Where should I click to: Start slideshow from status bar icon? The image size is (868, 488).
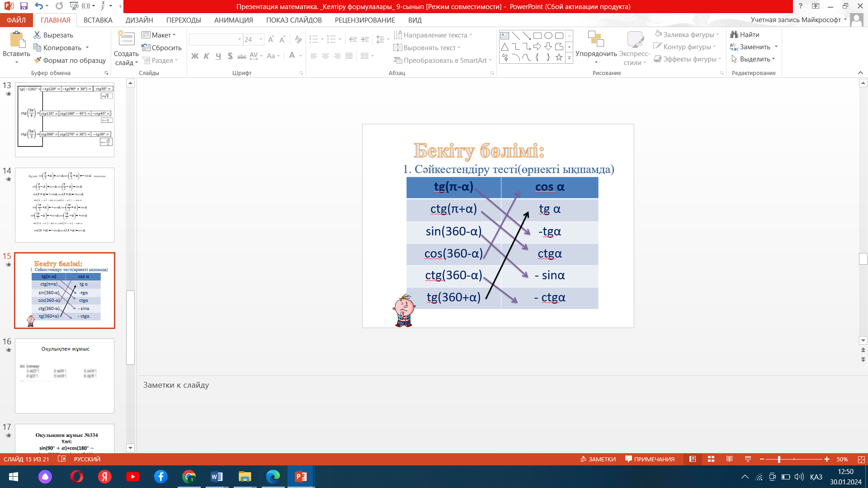748,459
